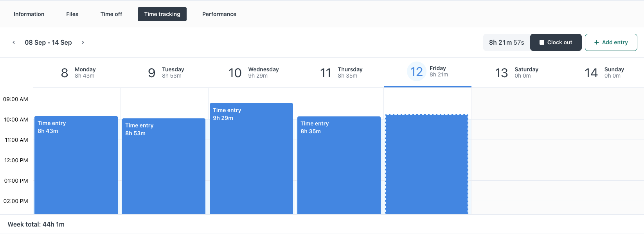The width and height of the screenshot is (644, 234).
Task: Switch to the Files tab
Action: [x=72, y=14]
